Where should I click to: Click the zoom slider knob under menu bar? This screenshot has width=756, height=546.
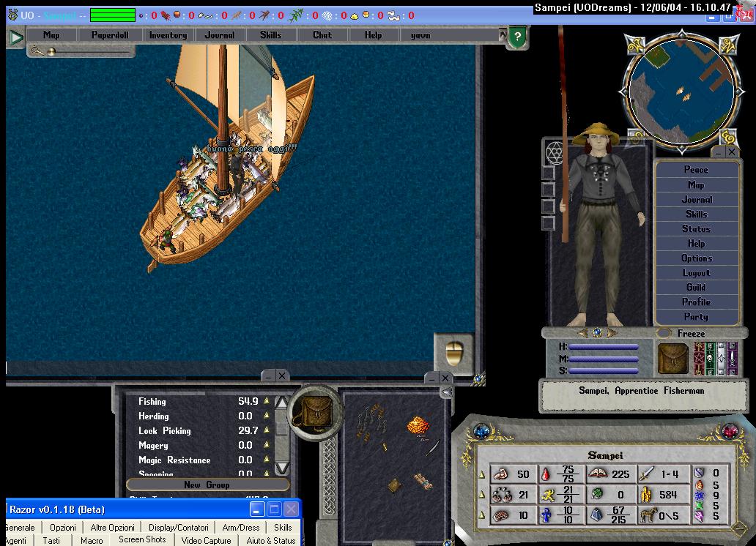coord(51,51)
